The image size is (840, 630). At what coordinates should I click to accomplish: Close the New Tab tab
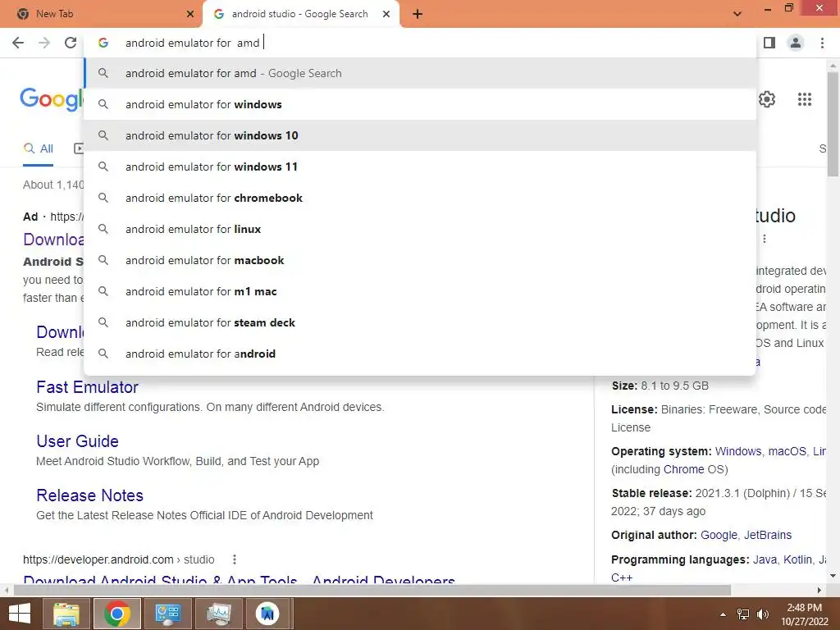click(x=190, y=14)
